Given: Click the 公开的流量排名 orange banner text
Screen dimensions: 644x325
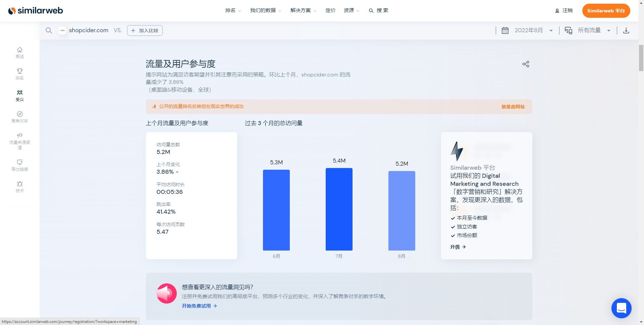Looking at the screenshot, I should click(201, 106).
